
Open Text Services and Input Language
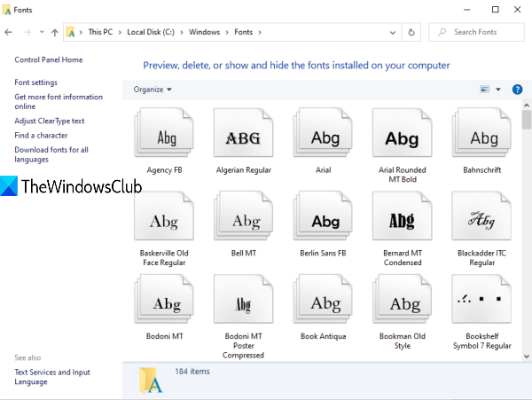[52, 377]
